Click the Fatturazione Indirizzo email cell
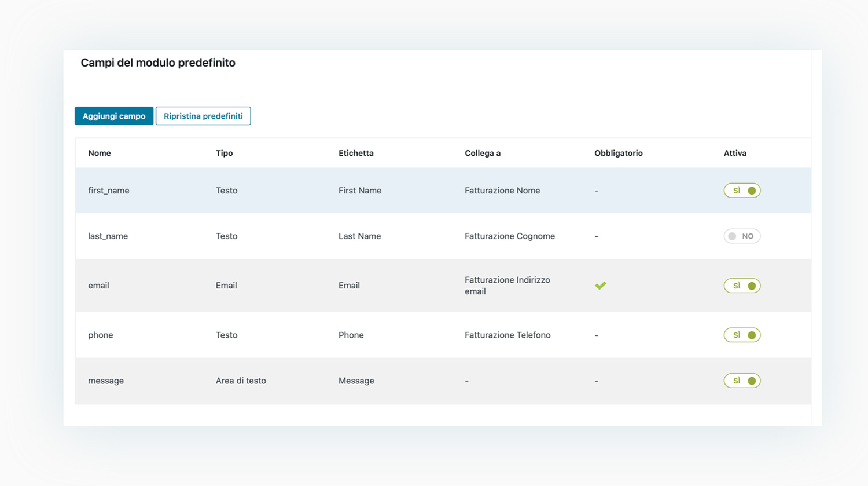 pos(507,286)
